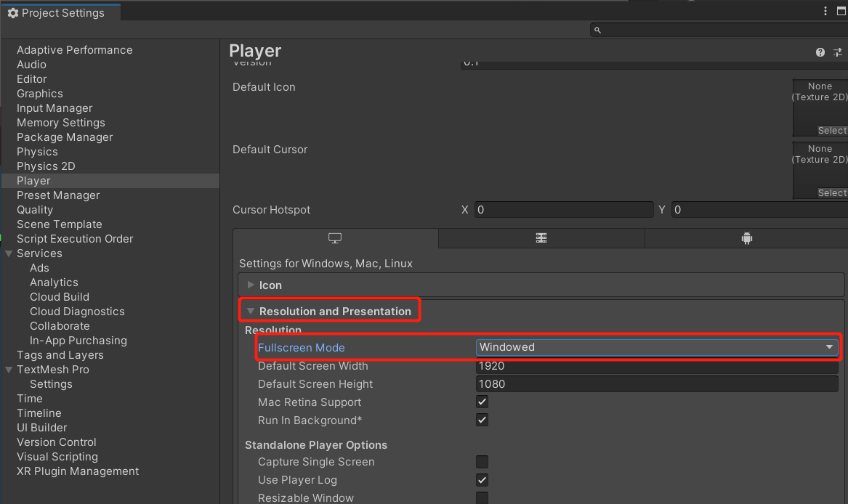Collapse the Services tree group
Viewport: 848px width, 504px height.
click(x=9, y=253)
